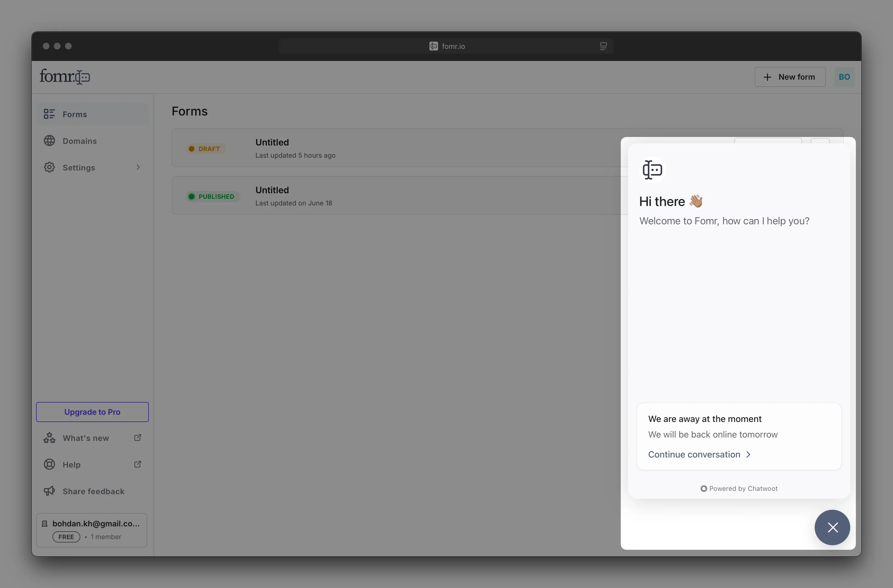The width and height of the screenshot is (893, 588).
Task: Open the workspace switcher with bohdan.kh email
Action: 92,529
